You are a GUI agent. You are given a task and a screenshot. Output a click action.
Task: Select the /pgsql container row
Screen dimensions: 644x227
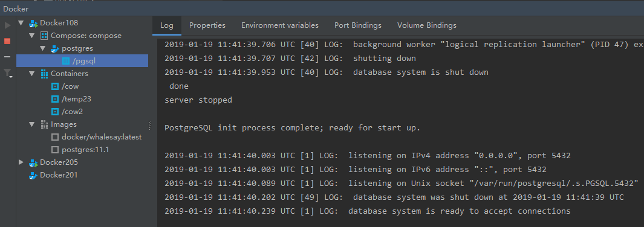(x=82, y=61)
